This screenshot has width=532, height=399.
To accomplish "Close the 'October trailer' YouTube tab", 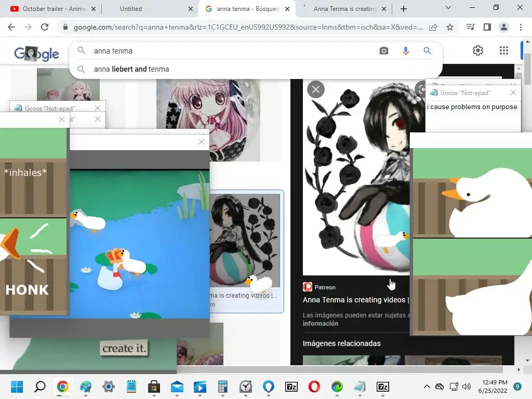I will (94, 9).
